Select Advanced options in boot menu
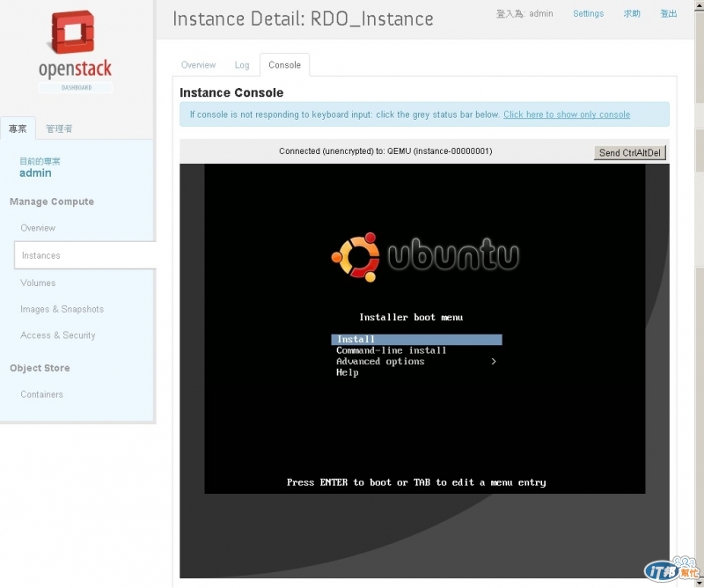The width and height of the screenshot is (704, 588). point(380,362)
